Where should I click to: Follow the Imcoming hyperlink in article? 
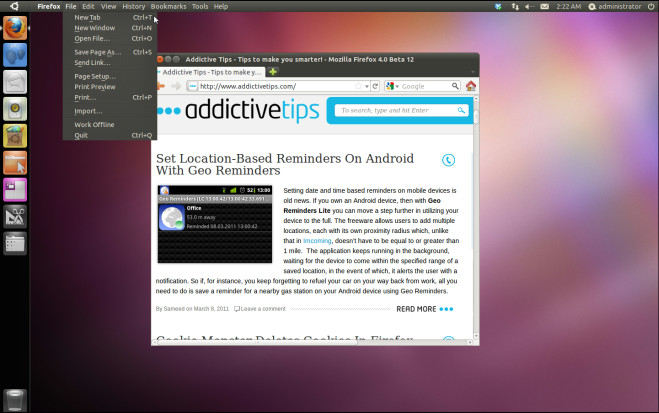[317, 241]
